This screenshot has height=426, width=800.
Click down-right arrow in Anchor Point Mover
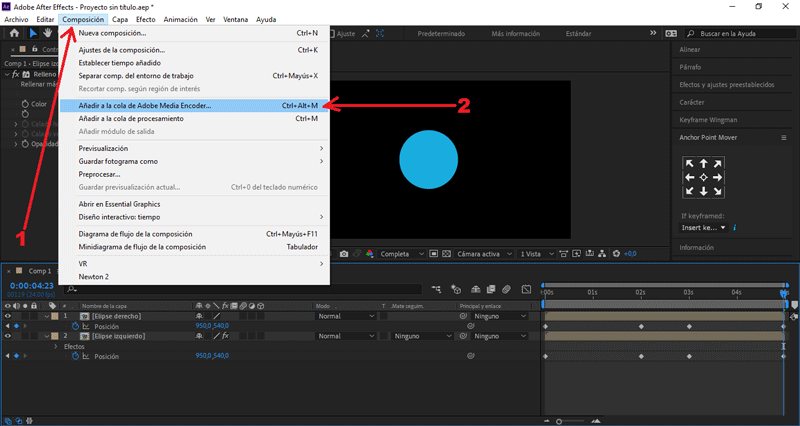717,191
